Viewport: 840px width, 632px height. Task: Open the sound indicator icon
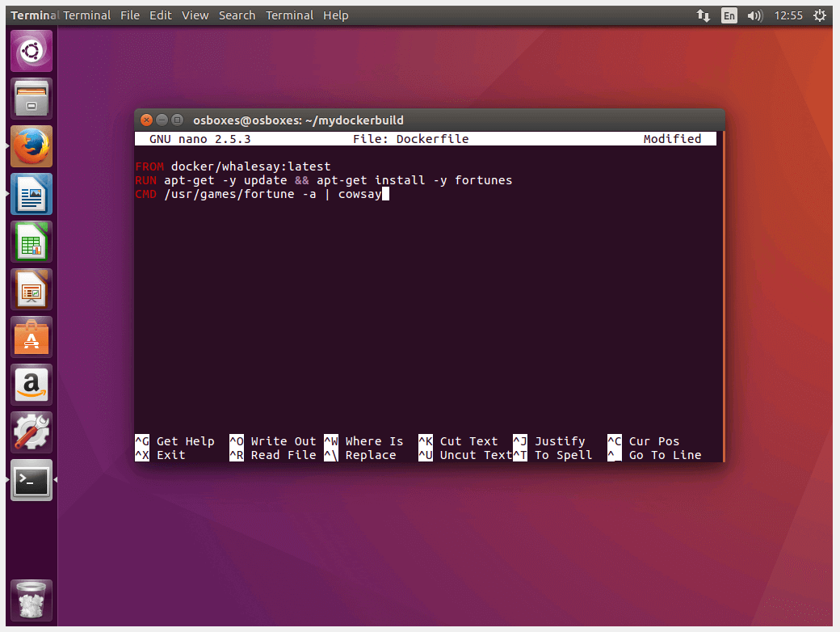pyautogui.click(x=754, y=15)
